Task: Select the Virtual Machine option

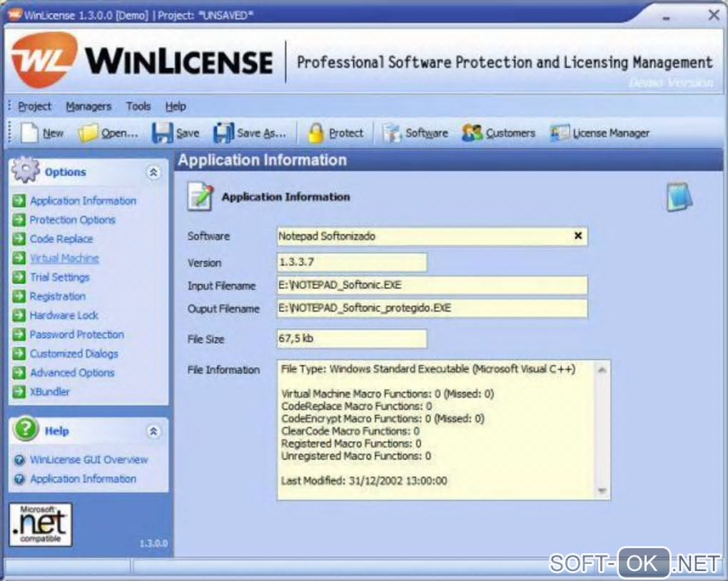Action: coord(64,258)
